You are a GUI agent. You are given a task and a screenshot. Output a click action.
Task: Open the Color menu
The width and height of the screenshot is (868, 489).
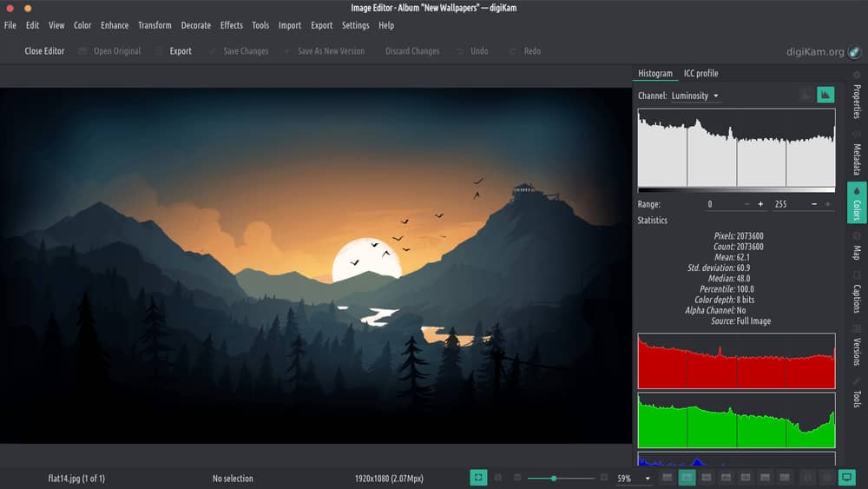point(82,25)
